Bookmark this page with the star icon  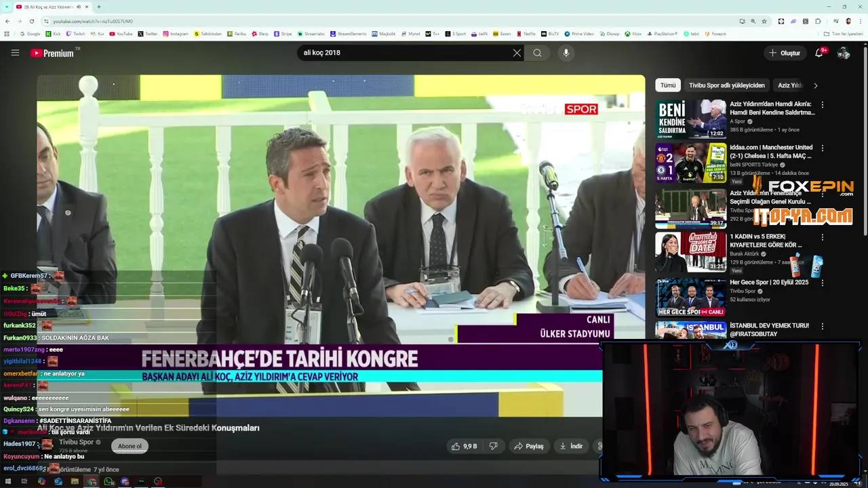(764, 21)
